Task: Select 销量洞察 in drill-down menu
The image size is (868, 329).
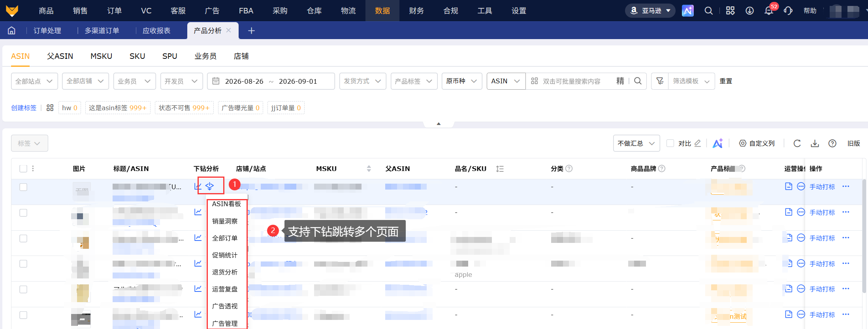Action: pyautogui.click(x=225, y=221)
